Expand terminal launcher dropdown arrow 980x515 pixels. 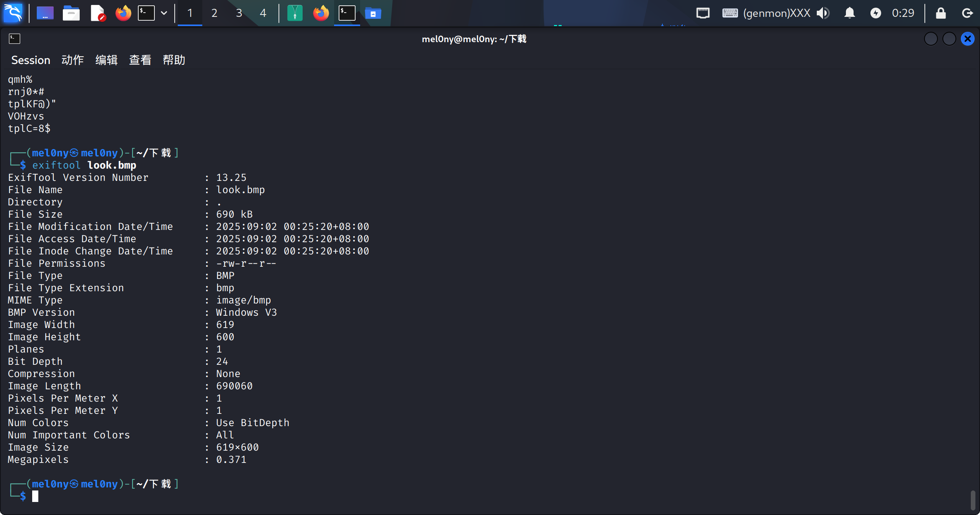164,13
